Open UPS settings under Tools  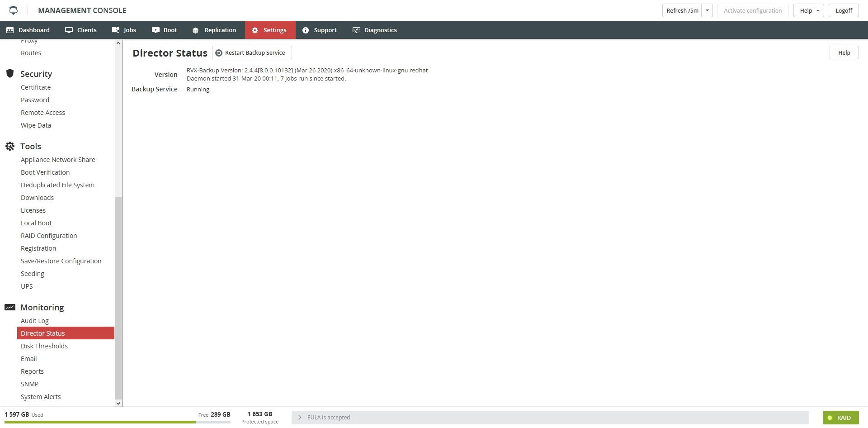[x=27, y=286]
